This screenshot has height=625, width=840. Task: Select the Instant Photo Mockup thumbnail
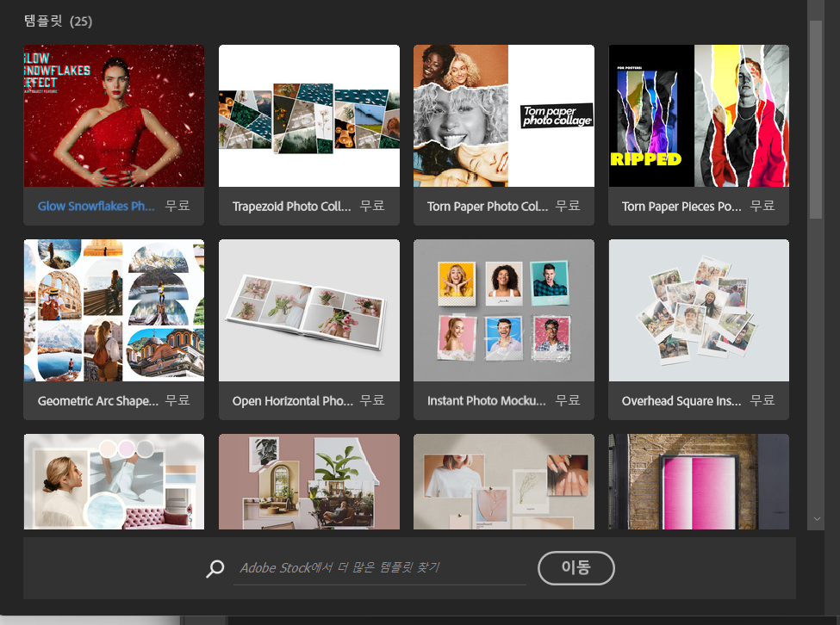503,311
